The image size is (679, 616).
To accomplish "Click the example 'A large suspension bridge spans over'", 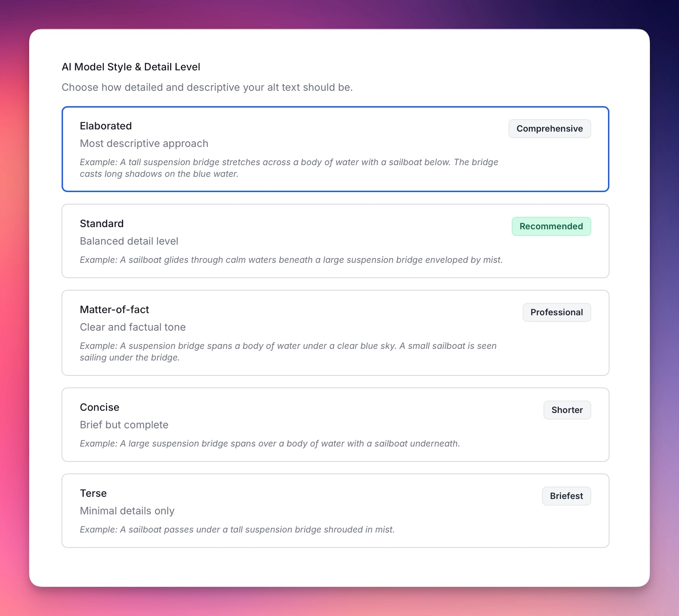I will [270, 444].
